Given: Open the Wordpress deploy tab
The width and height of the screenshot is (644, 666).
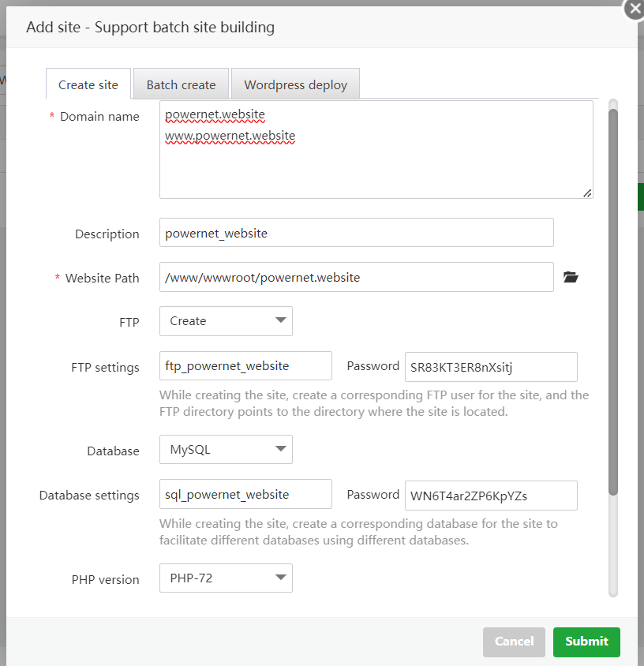Looking at the screenshot, I should [295, 84].
